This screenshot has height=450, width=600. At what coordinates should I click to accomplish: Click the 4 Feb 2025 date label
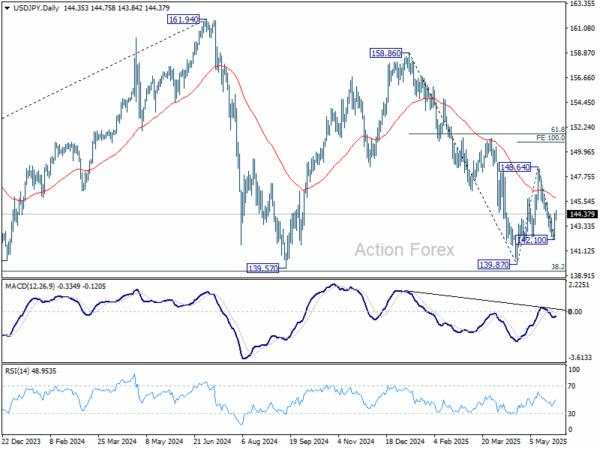(x=452, y=441)
